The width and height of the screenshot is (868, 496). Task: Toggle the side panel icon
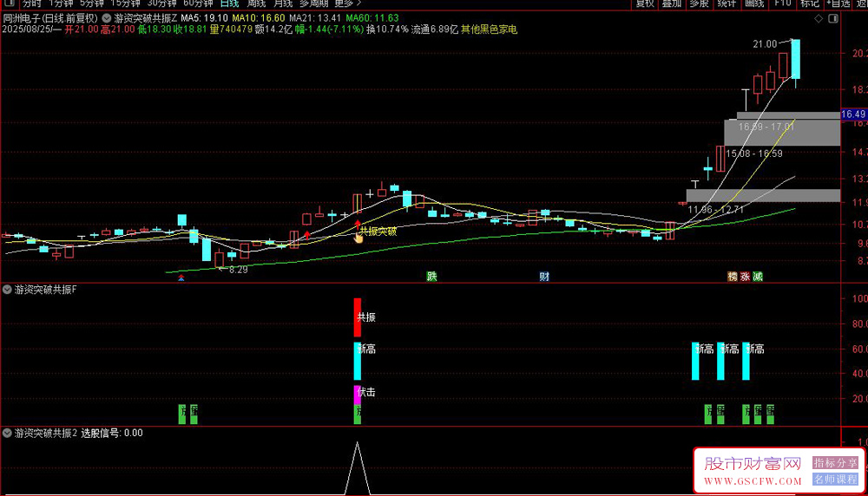(833, 19)
